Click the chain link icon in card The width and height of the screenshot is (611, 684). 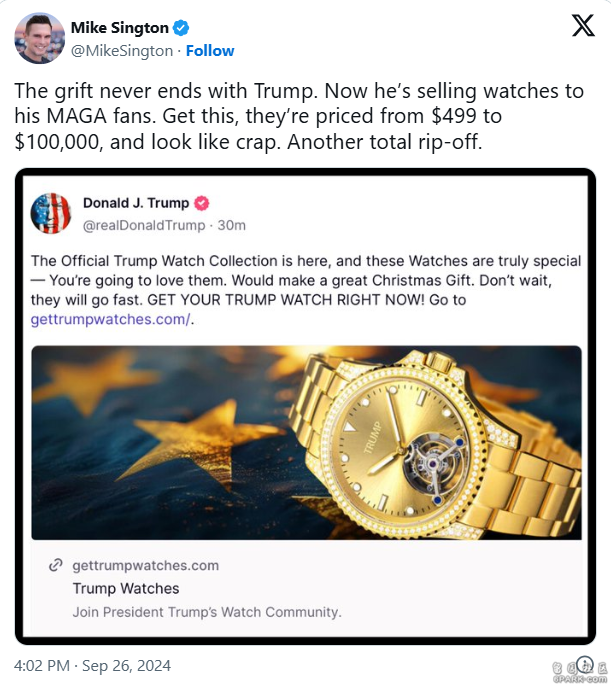pyautogui.click(x=56, y=565)
